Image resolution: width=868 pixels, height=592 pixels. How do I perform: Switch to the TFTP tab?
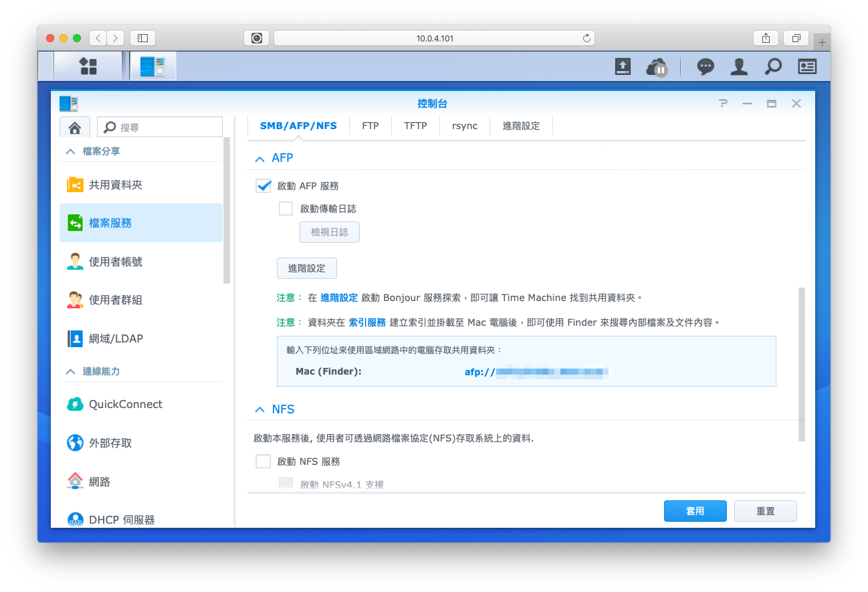415,126
